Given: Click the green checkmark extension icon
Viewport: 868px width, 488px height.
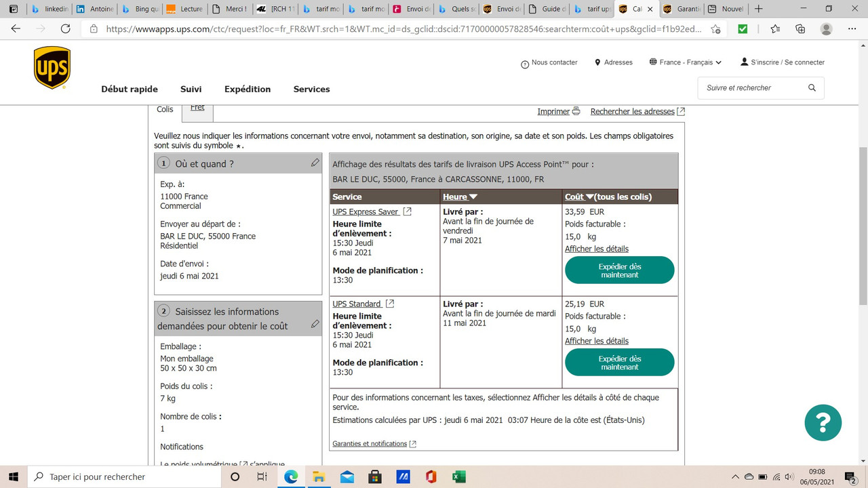Looking at the screenshot, I should click(743, 29).
